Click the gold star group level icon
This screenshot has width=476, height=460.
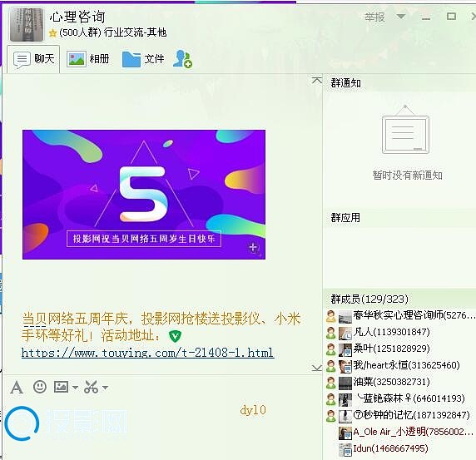click(52, 32)
